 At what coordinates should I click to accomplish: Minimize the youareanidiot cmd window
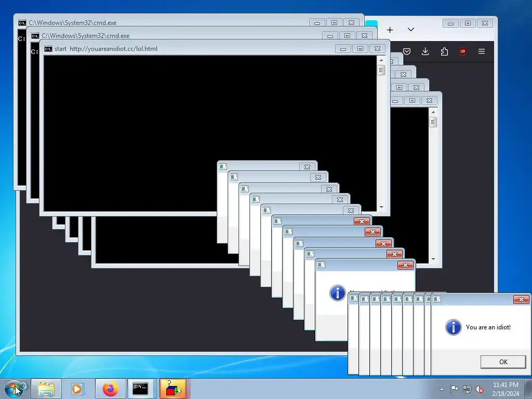coord(343,49)
